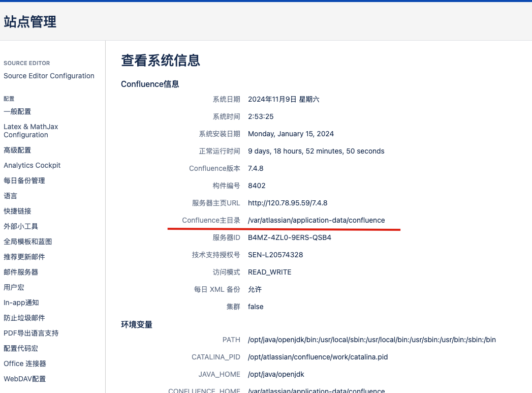The image size is (532, 393).
Task: Click the Confluence版本 label
Action: point(214,169)
